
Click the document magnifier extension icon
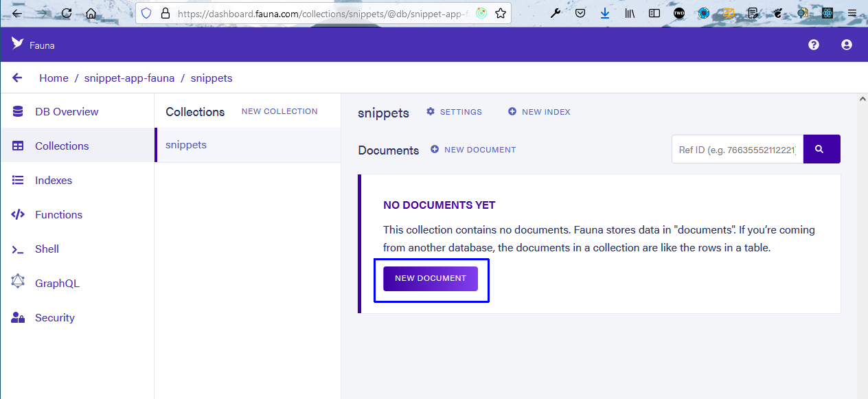pyautogui.click(x=803, y=13)
